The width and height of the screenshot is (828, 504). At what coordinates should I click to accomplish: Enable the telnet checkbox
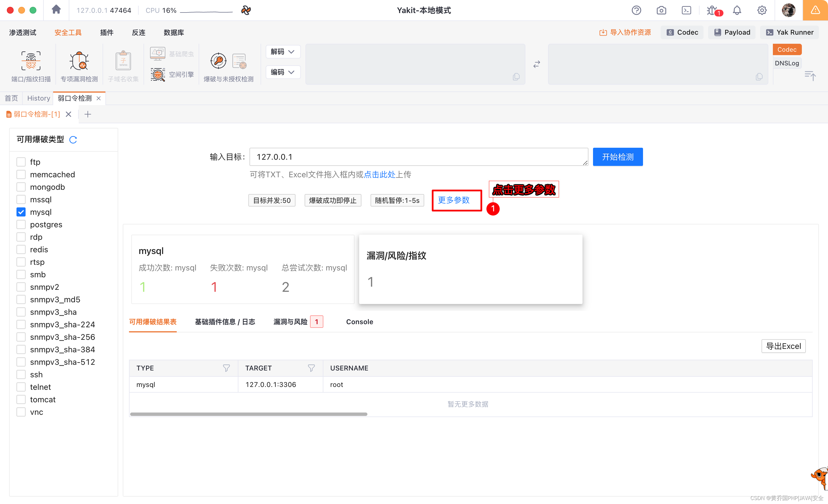21,387
